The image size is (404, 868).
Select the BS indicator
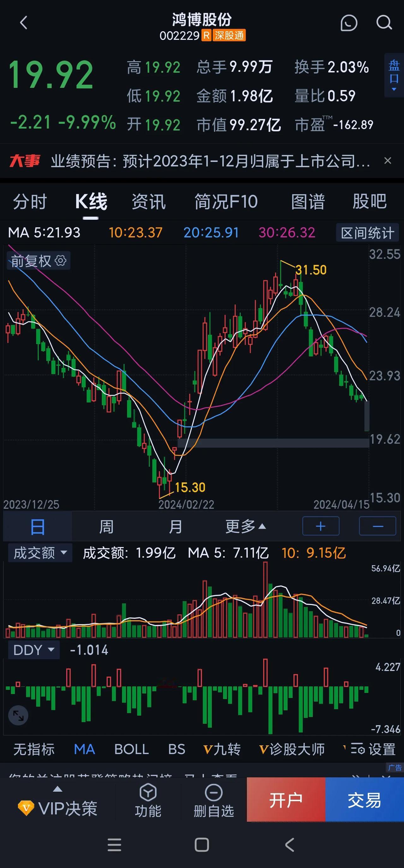coord(176,749)
